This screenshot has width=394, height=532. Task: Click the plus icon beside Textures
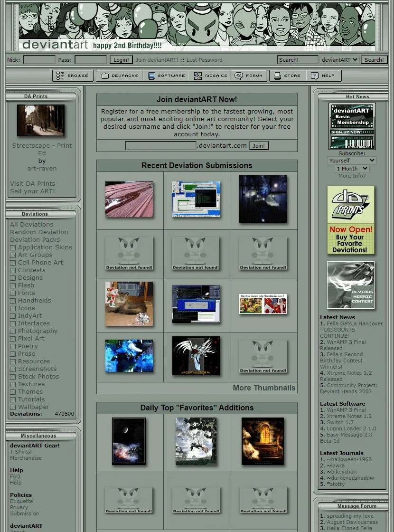pos(13,384)
